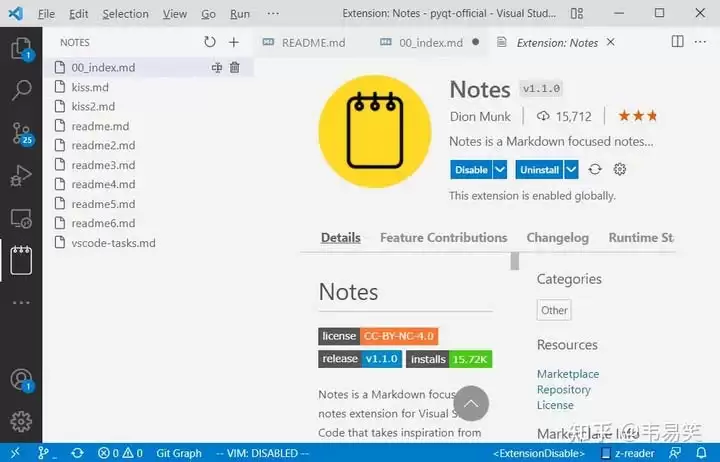Image resolution: width=720 pixels, height=462 pixels.
Task: Select the Details tab
Action: [x=341, y=237]
